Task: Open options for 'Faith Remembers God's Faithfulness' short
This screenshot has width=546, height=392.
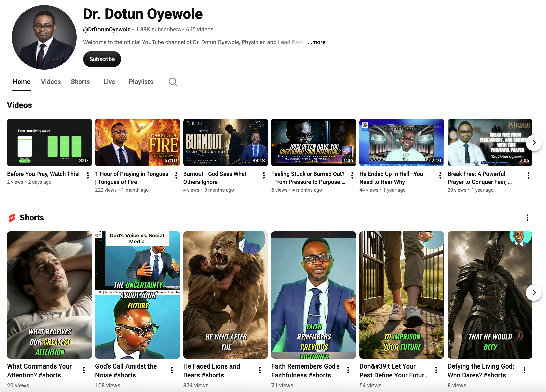Action: (x=348, y=370)
